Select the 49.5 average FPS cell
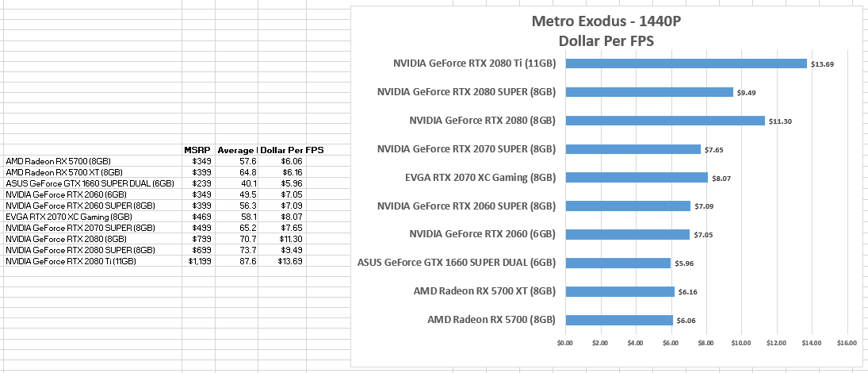 237,194
